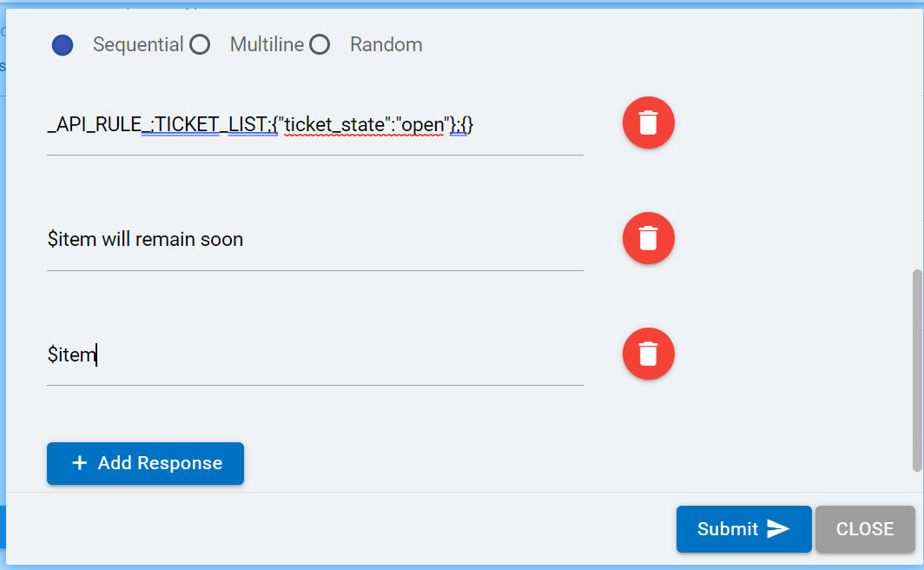Screen dimensions: 924x570
Task: Delete the _API_RULE_ TICKET_LIST response
Action: 648,123
